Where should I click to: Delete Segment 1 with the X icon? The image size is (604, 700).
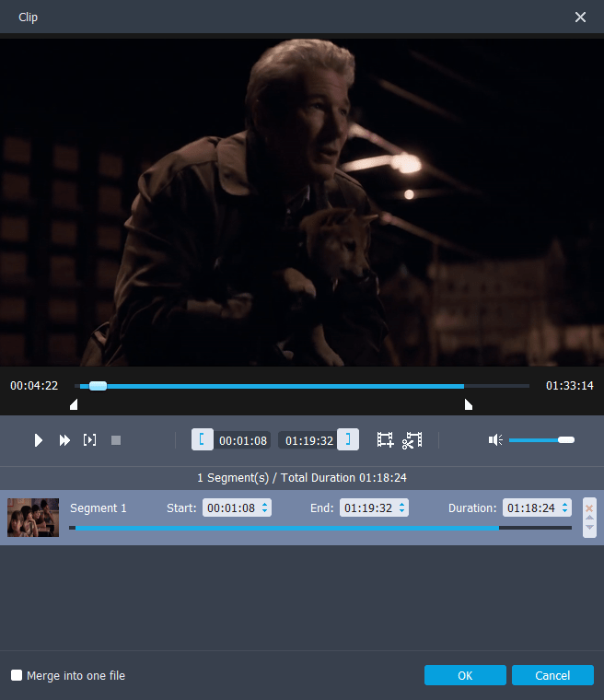pos(589,508)
